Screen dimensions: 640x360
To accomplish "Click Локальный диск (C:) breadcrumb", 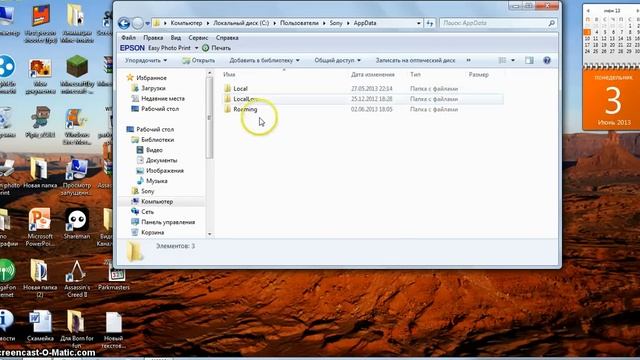I will click(241, 23).
